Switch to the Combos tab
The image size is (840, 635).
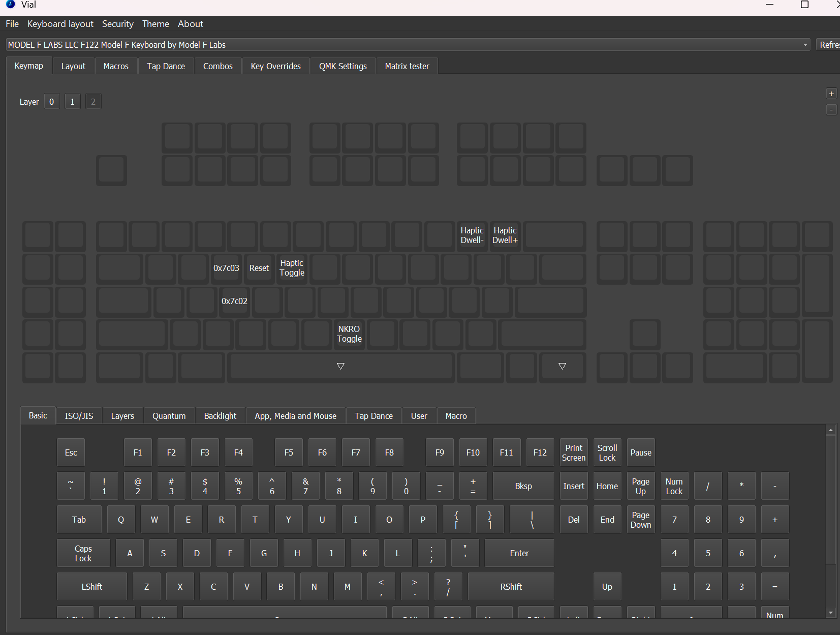[x=217, y=66]
